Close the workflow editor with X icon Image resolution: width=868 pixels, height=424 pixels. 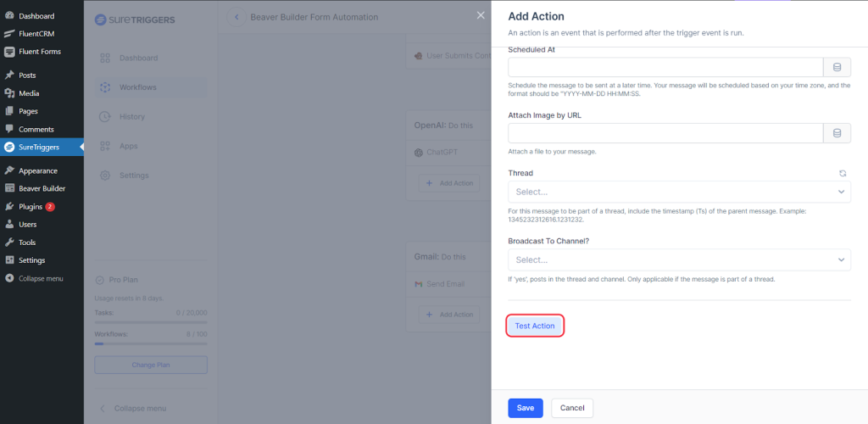(x=481, y=16)
